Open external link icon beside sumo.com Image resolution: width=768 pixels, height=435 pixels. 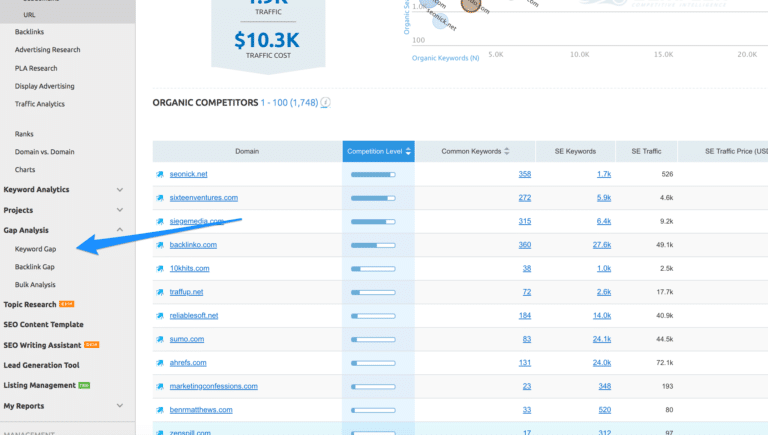click(x=160, y=339)
